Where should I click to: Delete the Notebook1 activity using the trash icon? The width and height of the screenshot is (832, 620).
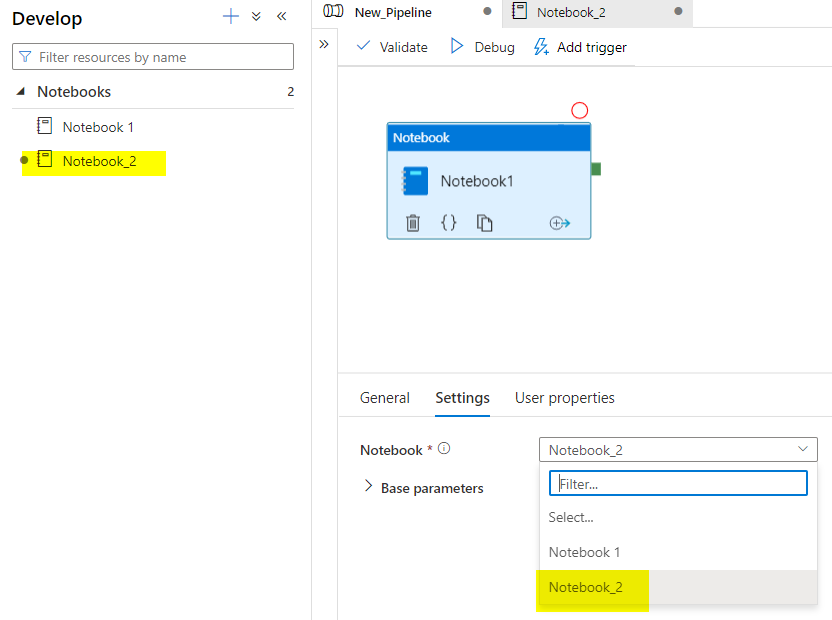point(413,223)
